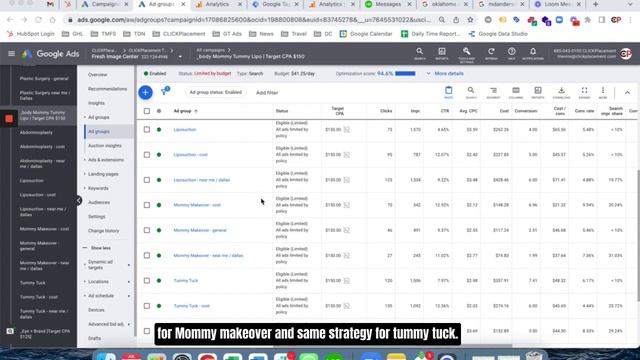Click the blue clipboard icon in table toolbar

(x=448, y=92)
